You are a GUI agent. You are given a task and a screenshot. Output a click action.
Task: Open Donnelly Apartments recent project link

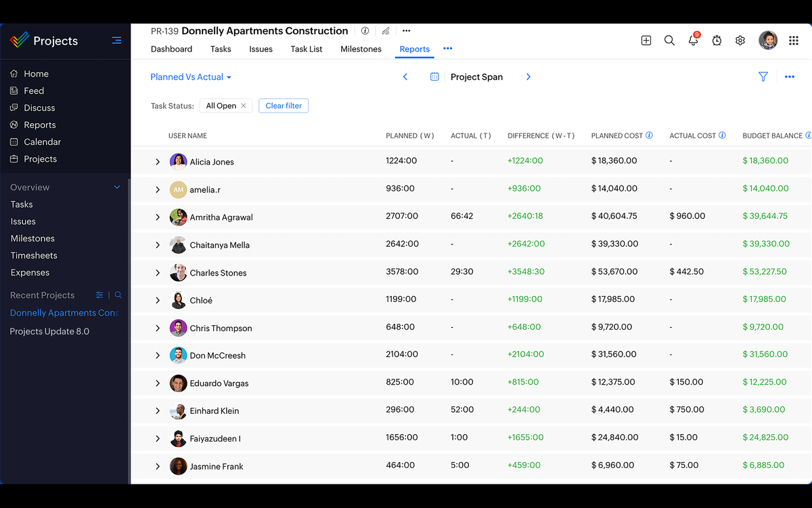click(64, 313)
